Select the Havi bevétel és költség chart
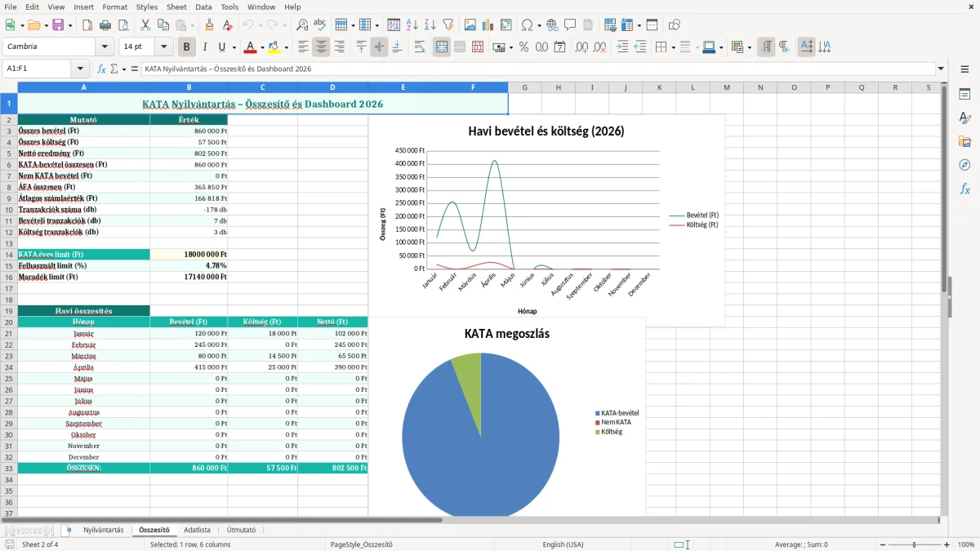The height and width of the screenshot is (551, 980). click(546, 220)
